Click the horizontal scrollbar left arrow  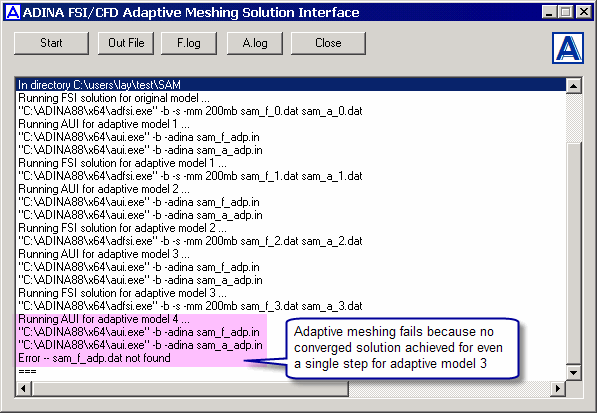click(x=24, y=389)
